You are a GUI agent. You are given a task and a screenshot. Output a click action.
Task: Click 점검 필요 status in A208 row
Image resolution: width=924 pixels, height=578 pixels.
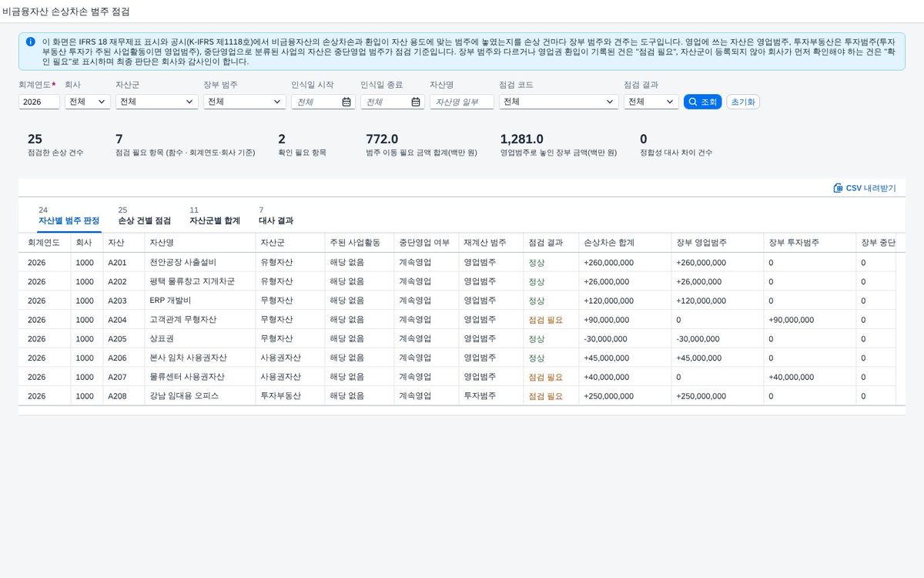point(545,396)
